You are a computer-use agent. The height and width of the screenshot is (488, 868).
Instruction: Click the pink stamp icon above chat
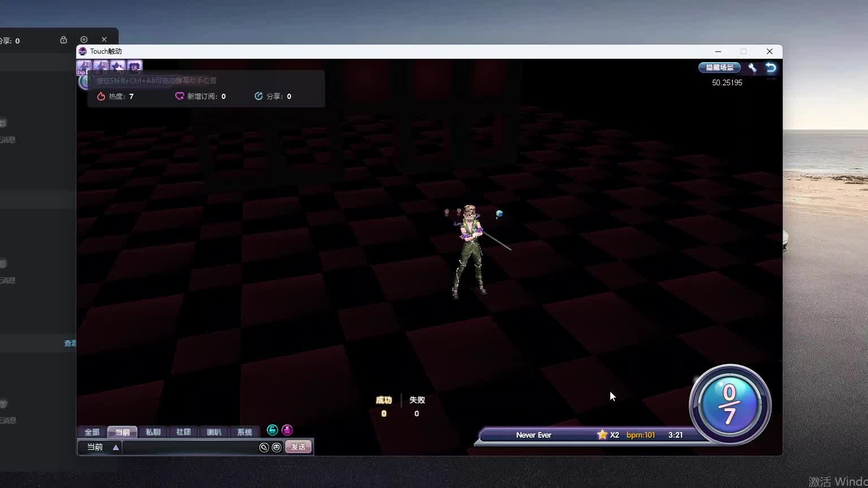pos(287,430)
